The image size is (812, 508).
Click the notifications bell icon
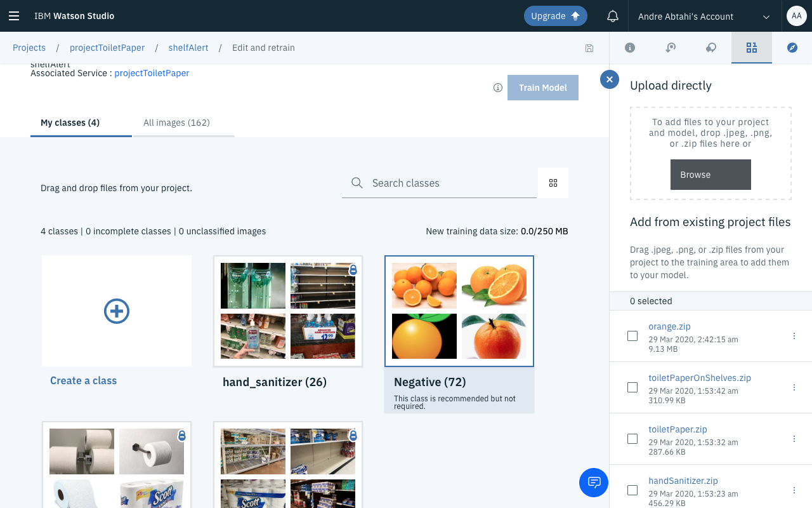pyautogui.click(x=613, y=16)
